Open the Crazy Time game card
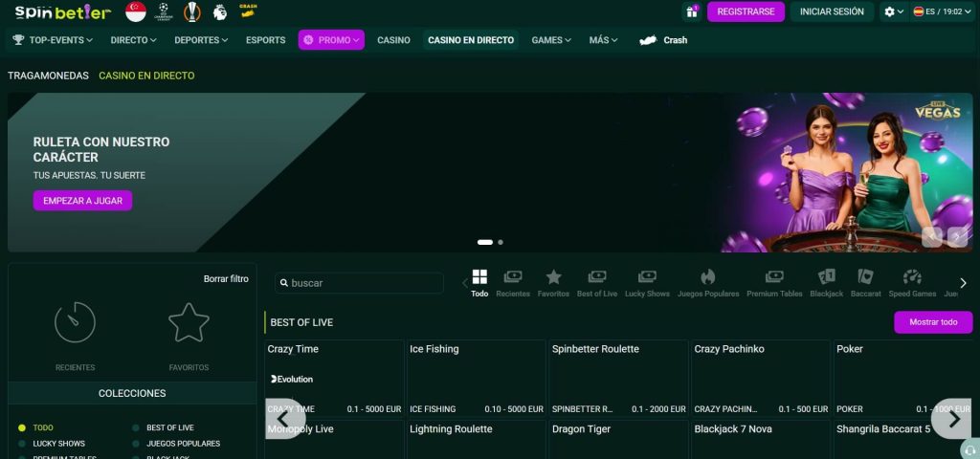The image size is (980, 459). [334, 379]
